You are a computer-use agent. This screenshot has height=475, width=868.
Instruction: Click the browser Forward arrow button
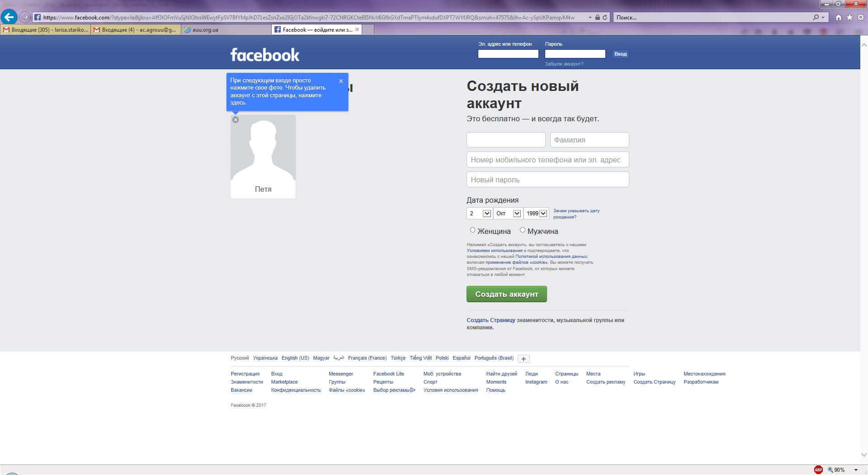point(25,17)
